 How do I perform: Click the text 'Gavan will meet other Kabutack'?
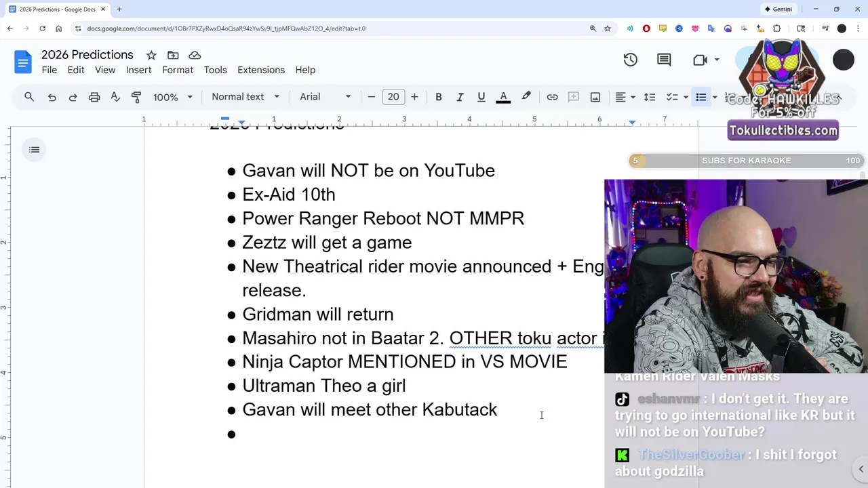pyautogui.click(x=370, y=409)
